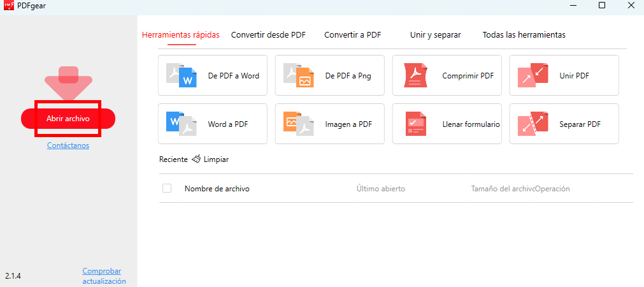This screenshot has height=287, width=644.
Task: Click the Unir PDF merge icon
Action: click(533, 75)
